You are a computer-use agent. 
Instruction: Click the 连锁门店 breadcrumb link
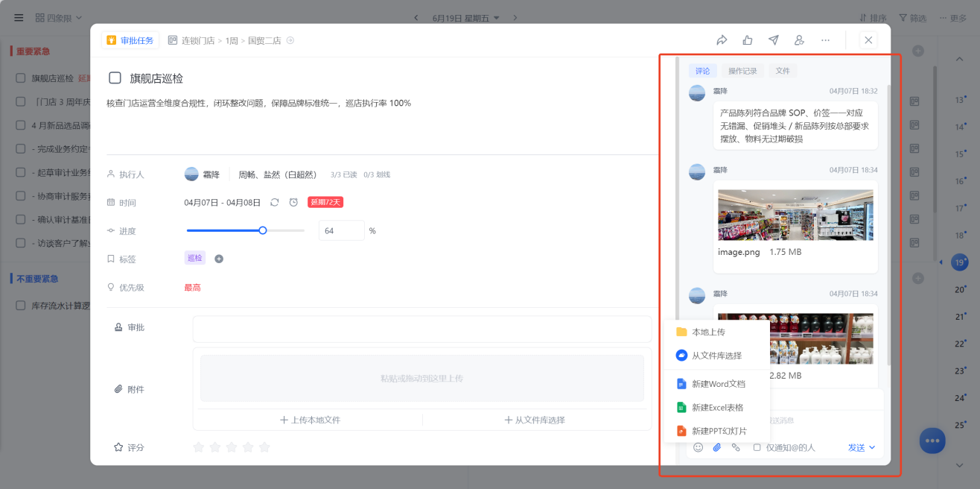(198, 40)
